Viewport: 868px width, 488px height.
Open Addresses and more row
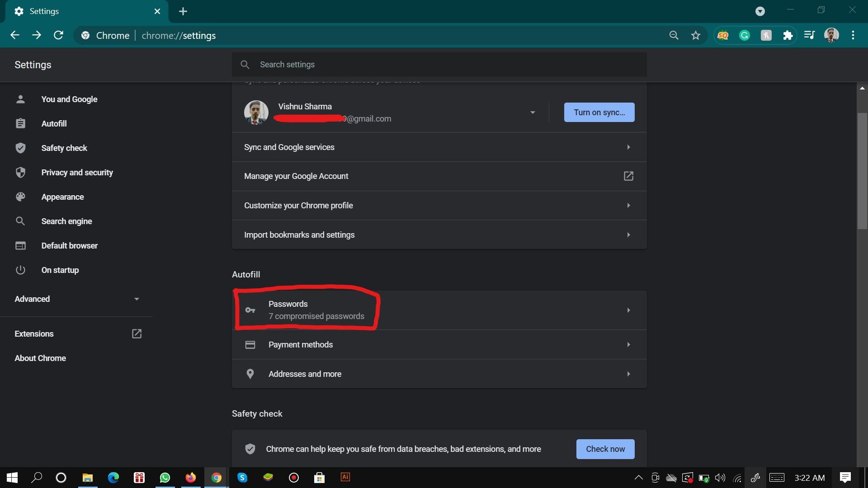439,374
